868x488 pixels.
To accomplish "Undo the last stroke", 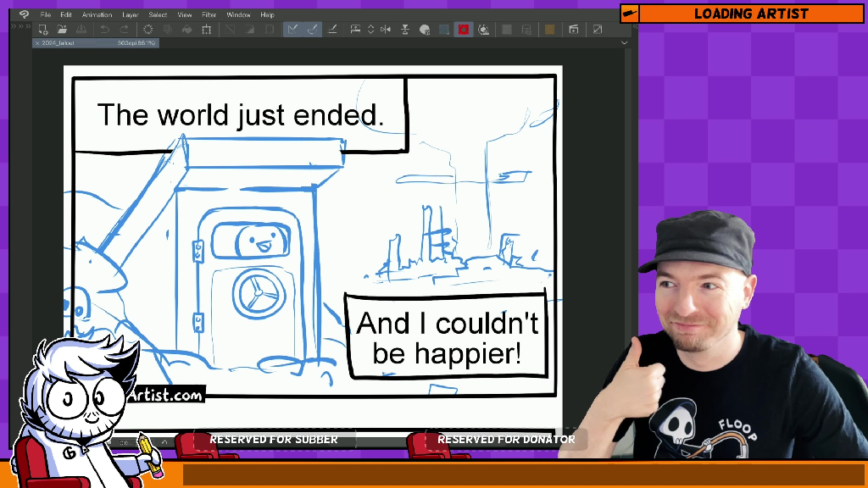I will click(104, 30).
